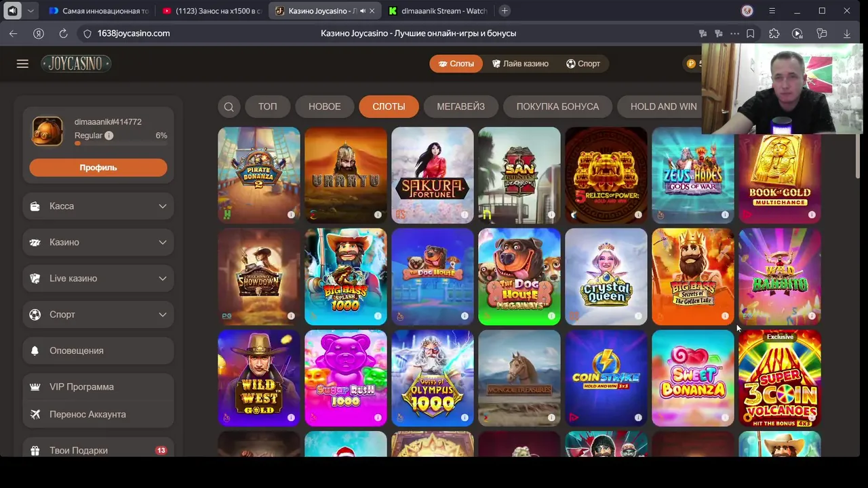
Task: Open Спорт in header navigation
Action: pyautogui.click(x=583, y=64)
